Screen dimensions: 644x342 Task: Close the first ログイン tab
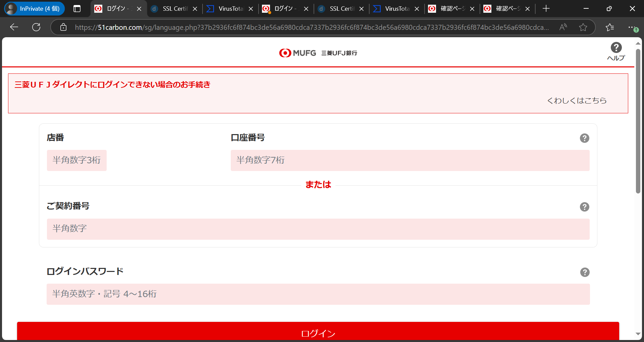coord(139,9)
